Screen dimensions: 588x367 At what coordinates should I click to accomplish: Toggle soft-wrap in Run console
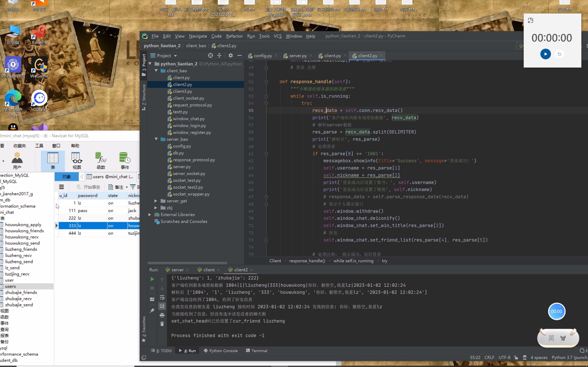(162, 297)
